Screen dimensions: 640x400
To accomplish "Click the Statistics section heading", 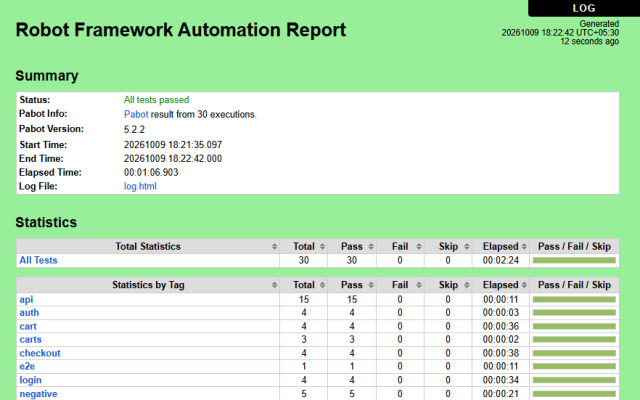I will [46, 222].
